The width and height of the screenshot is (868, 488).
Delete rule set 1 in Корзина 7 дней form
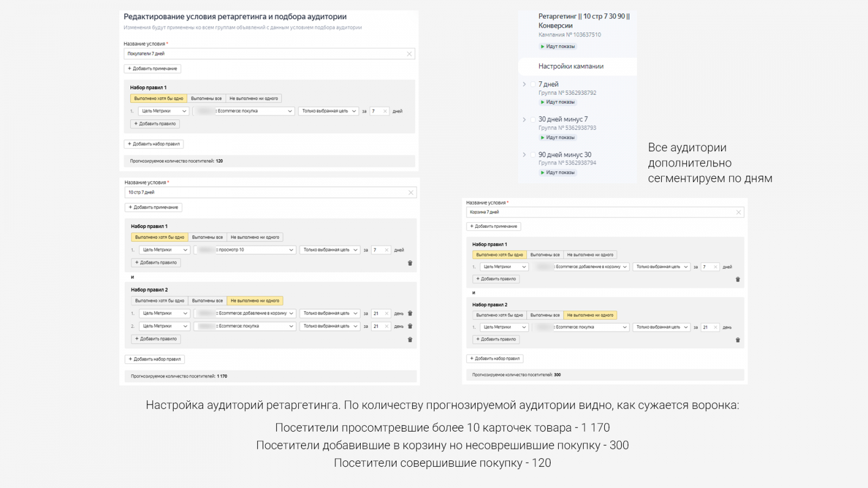click(x=738, y=280)
